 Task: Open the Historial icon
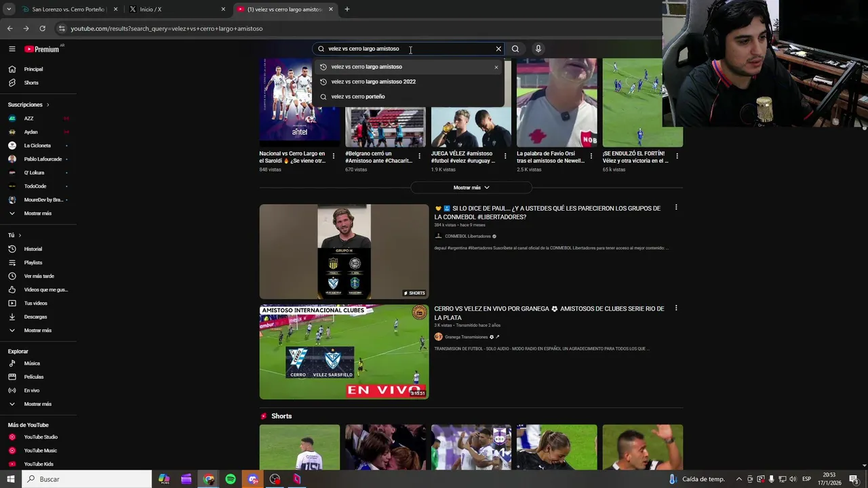[x=12, y=249]
